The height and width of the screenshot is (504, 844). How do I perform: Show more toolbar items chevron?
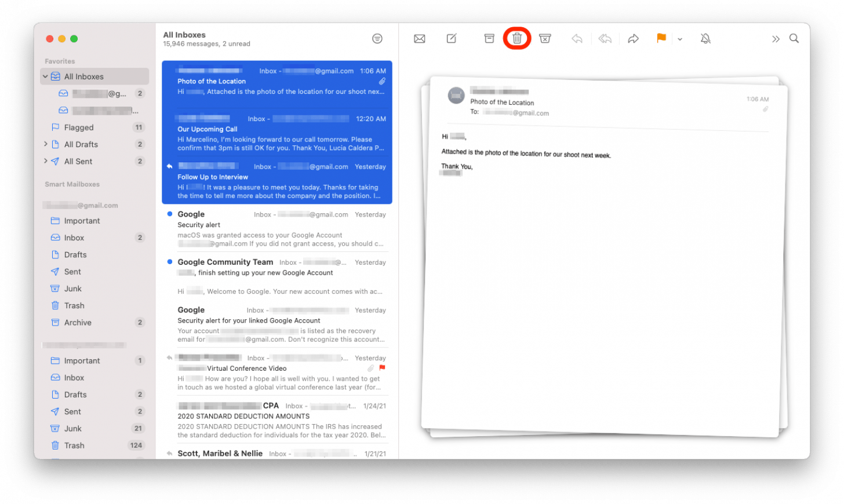[x=776, y=39]
